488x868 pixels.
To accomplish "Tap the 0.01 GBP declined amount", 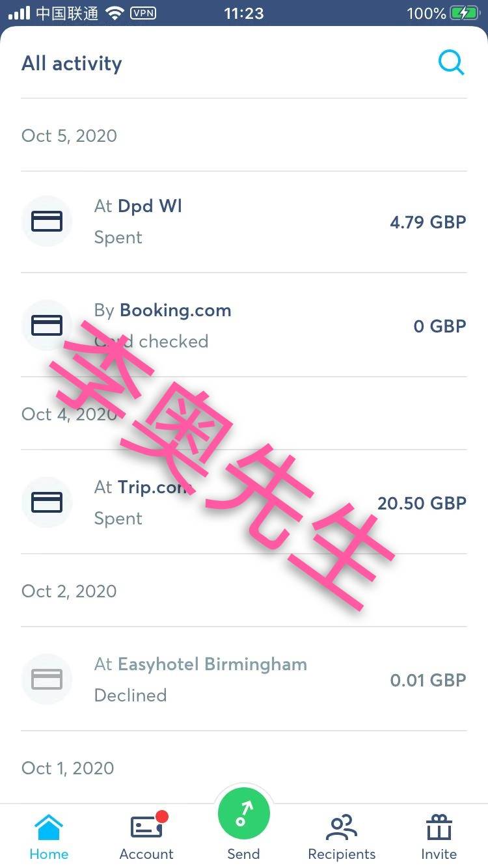I will 428,680.
